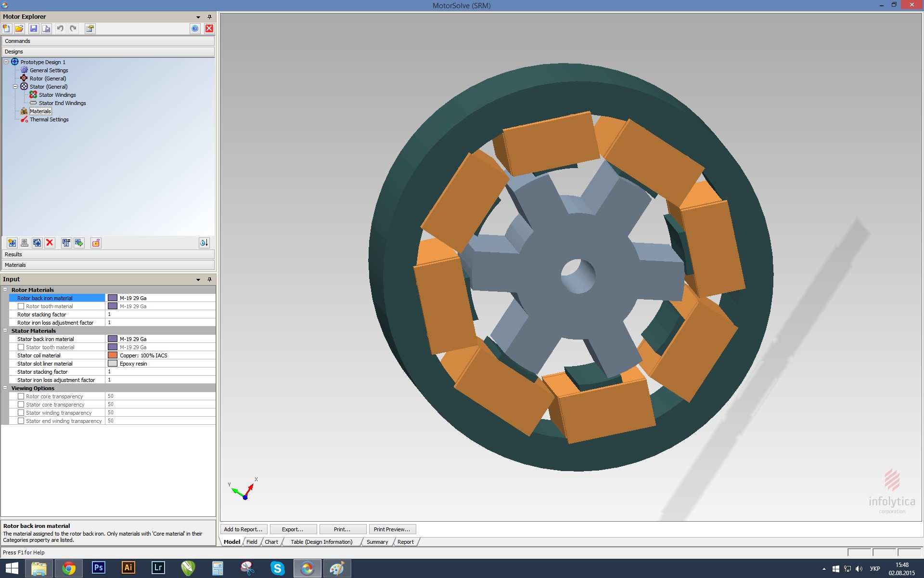Enable the Rotor tooth material checkbox
Image resolution: width=924 pixels, height=578 pixels.
[21, 306]
